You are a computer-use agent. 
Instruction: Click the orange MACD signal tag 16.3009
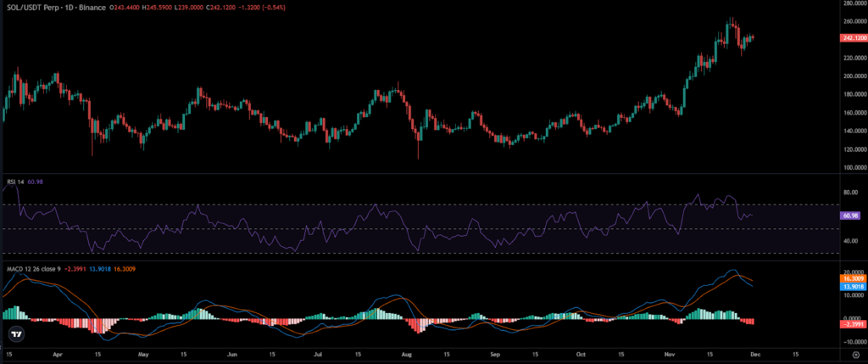[x=853, y=278]
